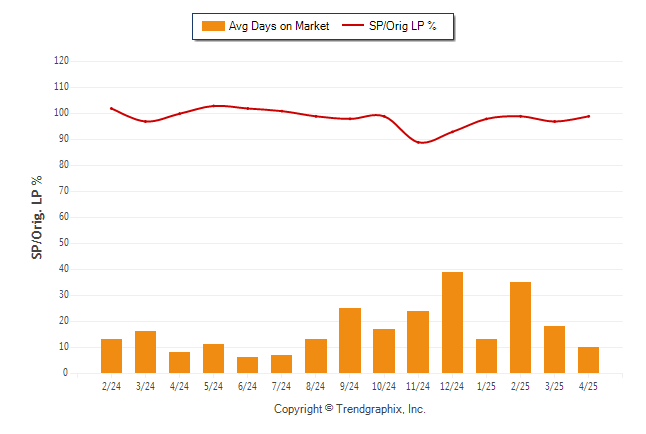Click the 1/25 x-axis label
The height and width of the screenshot is (434, 646).
coord(486,386)
